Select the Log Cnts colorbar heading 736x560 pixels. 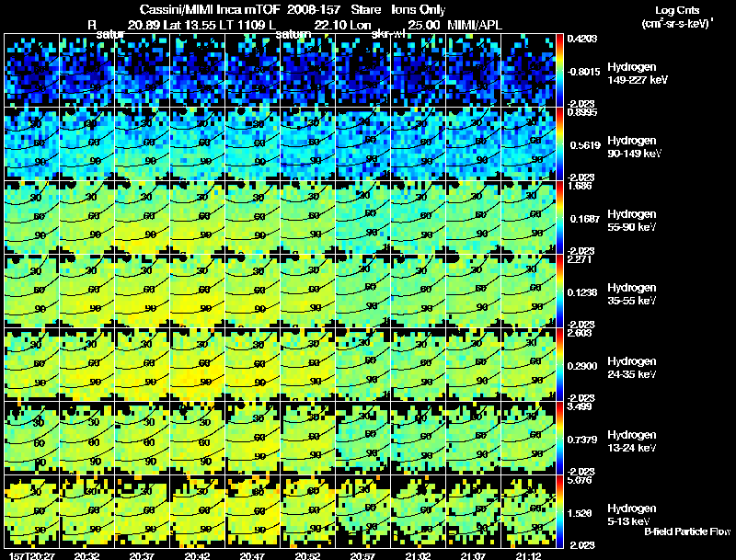[677, 10]
